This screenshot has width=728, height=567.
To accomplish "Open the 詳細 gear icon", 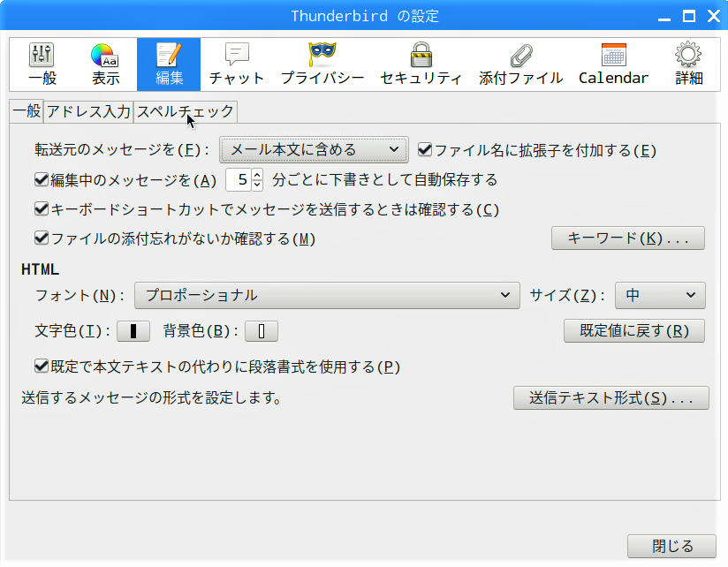I will (688, 64).
